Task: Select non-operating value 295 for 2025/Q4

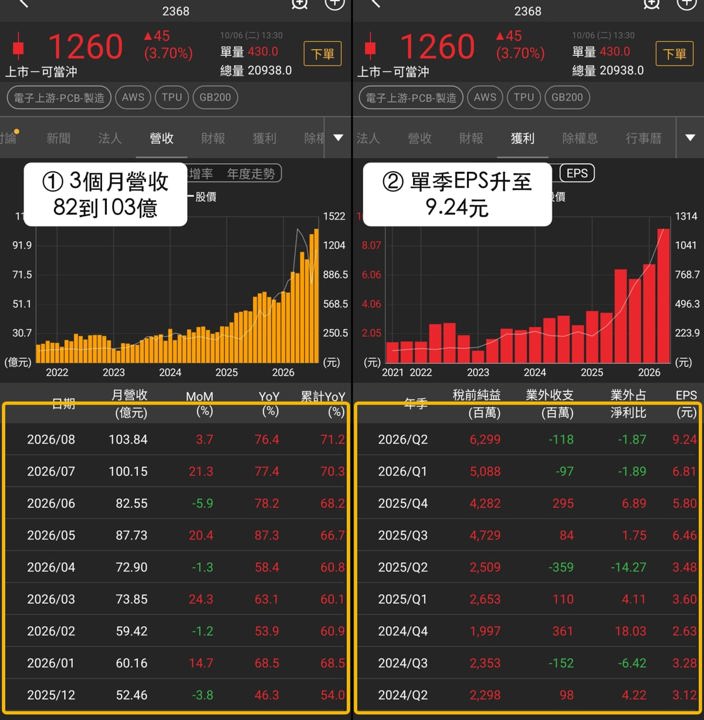Action: tap(563, 503)
